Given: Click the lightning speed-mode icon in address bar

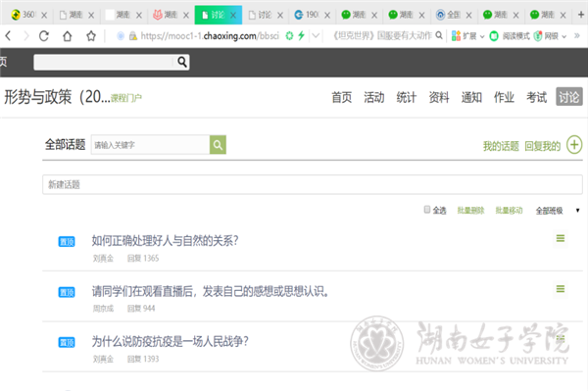Looking at the screenshot, I should click(x=301, y=35).
